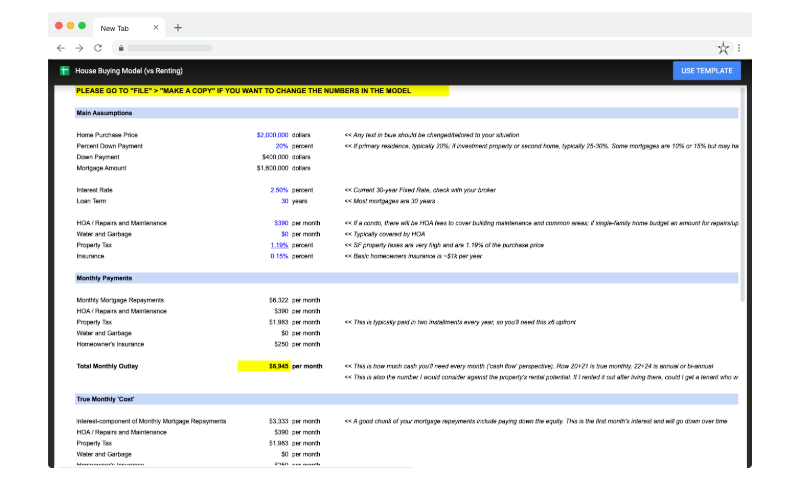This screenshot has width=800, height=480.
Task: Click the Homeowner's Insurance label
Action: pyautogui.click(x=110, y=344)
